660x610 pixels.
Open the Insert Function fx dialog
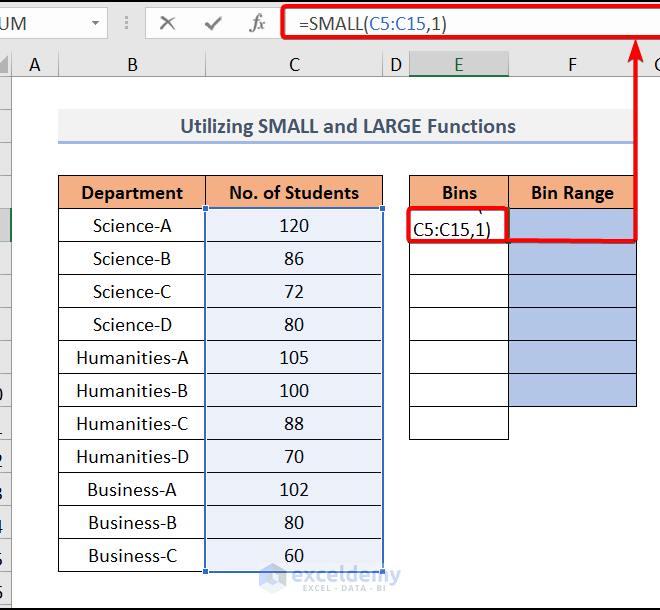pyautogui.click(x=257, y=23)
